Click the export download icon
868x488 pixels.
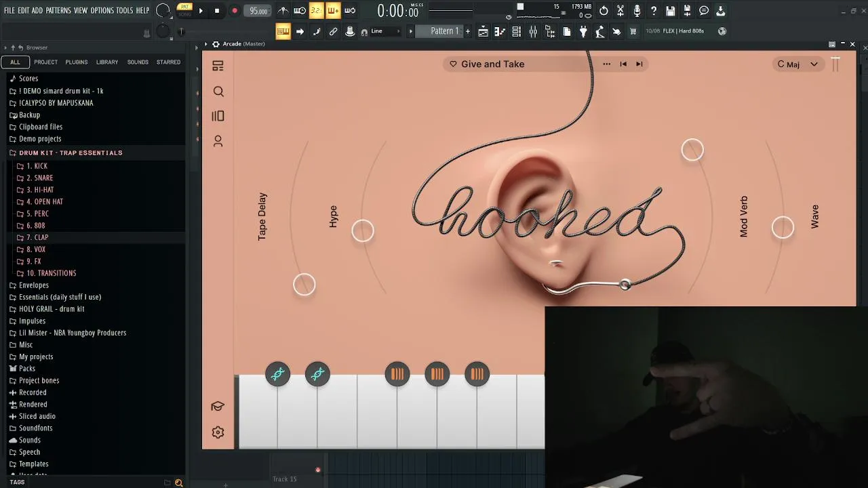point(721,11)
